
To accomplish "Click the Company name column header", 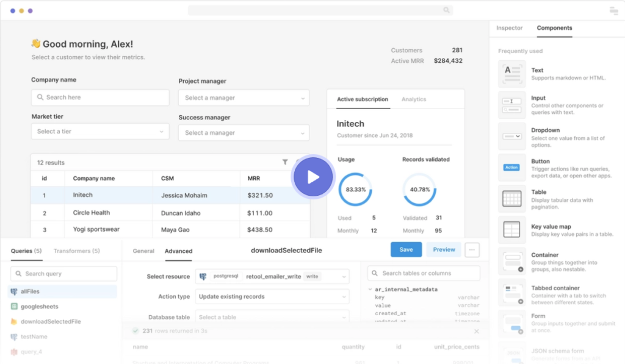I will (93, 179).
